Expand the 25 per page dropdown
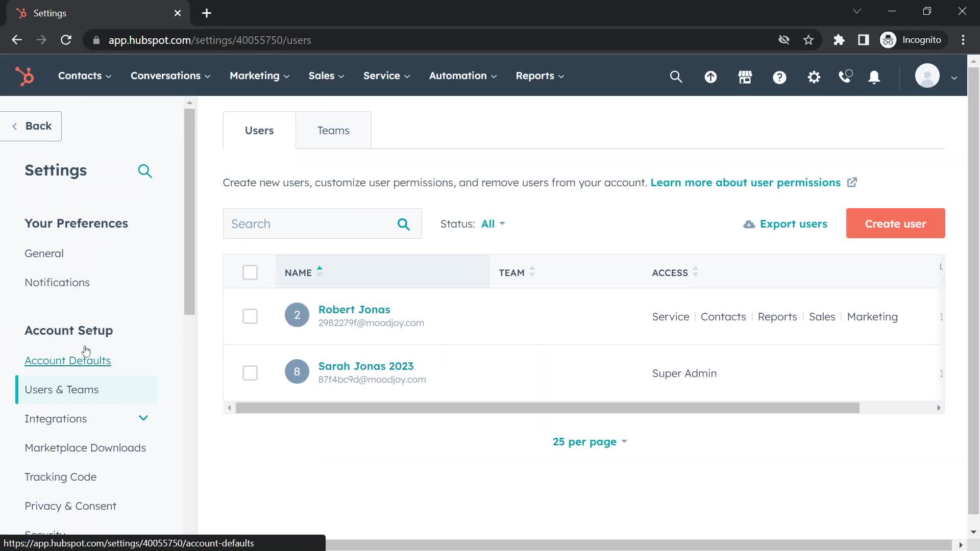The width and height of the screenshot is (980, 551). pyautogui.click(x=590, y=441)
